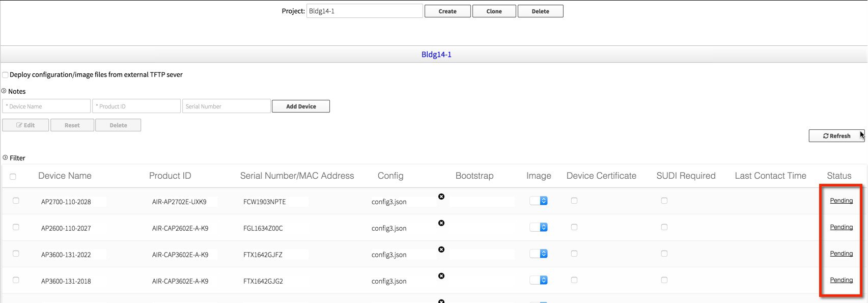Tick the select-all header checkbox
Screen dimensions: 868x303
13,177
